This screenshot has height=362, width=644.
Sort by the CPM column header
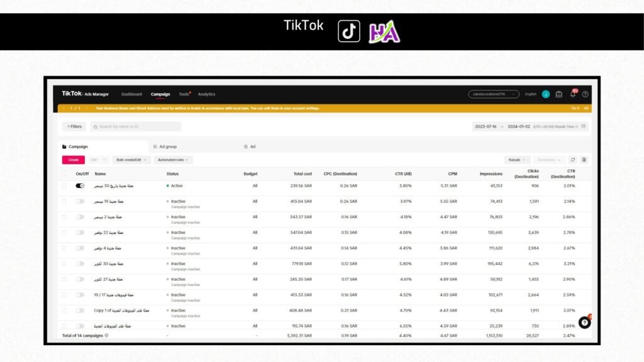click(x=452, y=173)
